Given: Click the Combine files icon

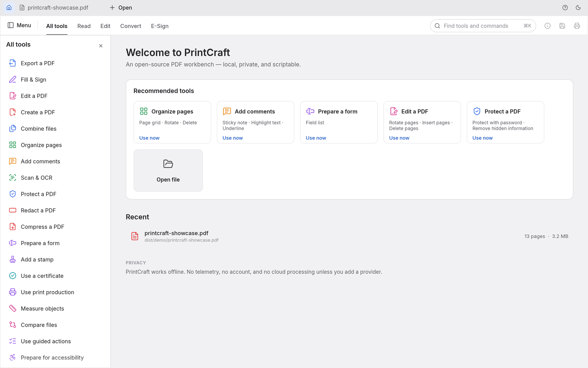Looking at the screenshot, I should (12, 128).
